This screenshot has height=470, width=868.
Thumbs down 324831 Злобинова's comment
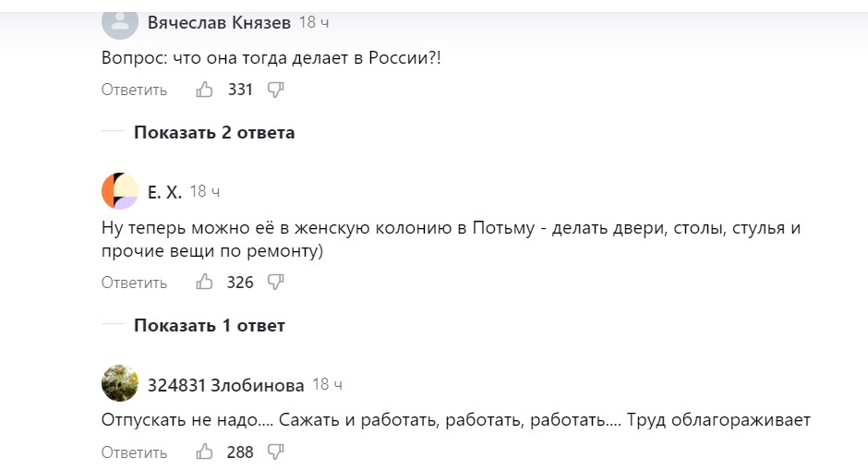point(275,452)
